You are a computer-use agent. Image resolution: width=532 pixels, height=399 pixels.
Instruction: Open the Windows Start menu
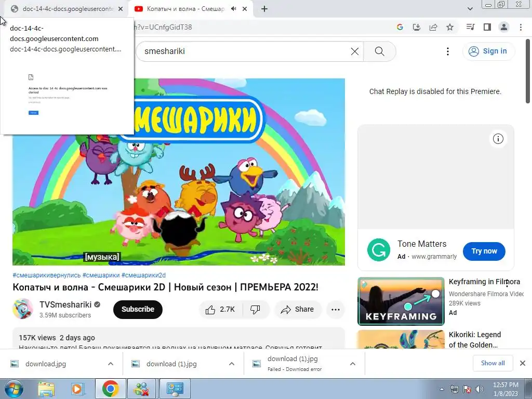point(14,389)
